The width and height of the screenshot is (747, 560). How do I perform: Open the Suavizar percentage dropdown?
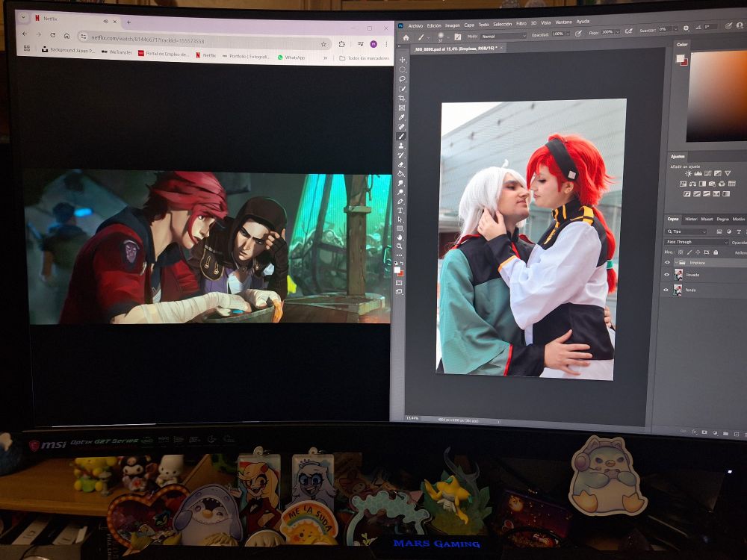coord(675,29)
